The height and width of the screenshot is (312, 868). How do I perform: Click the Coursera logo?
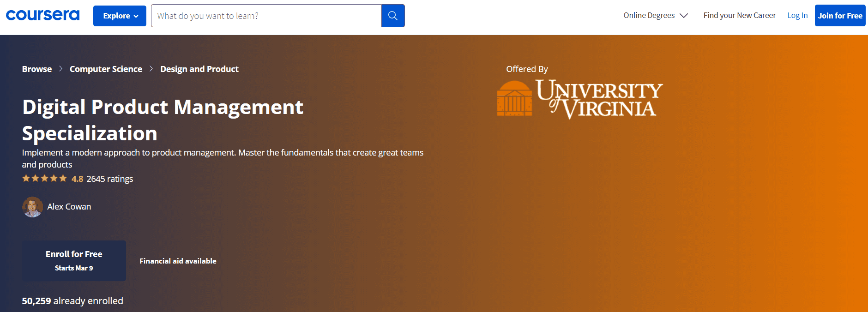coord(42,15)
